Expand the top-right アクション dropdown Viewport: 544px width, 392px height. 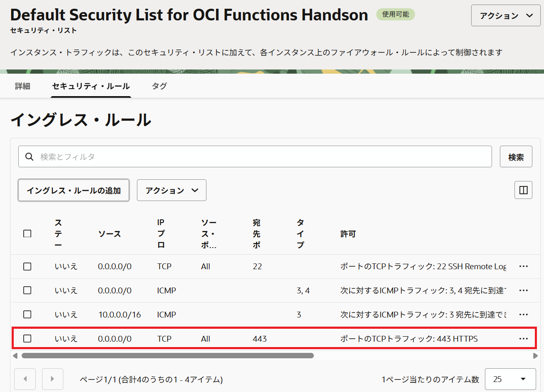click(505, 16)
